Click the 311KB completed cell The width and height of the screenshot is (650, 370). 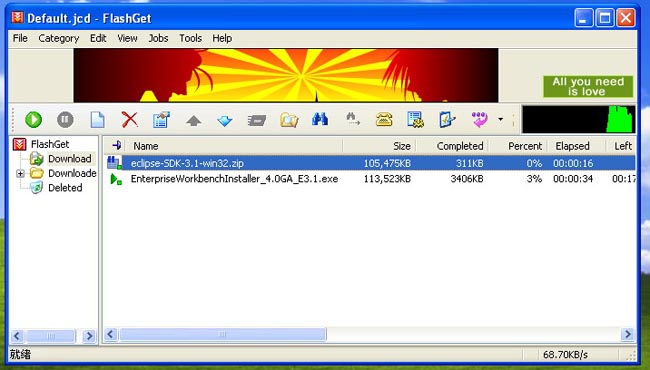point(470,164)
